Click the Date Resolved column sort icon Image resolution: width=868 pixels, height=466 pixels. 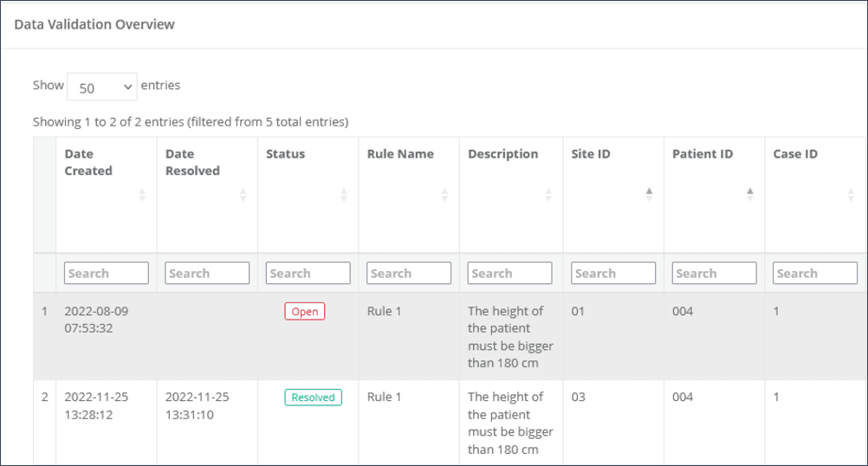(x=243, y=196)
